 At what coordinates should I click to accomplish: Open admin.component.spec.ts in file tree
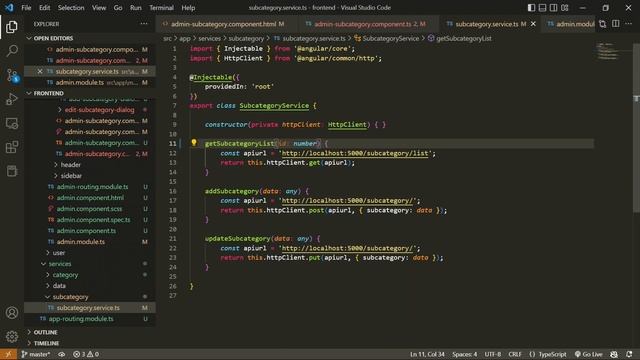coord(93,220)
